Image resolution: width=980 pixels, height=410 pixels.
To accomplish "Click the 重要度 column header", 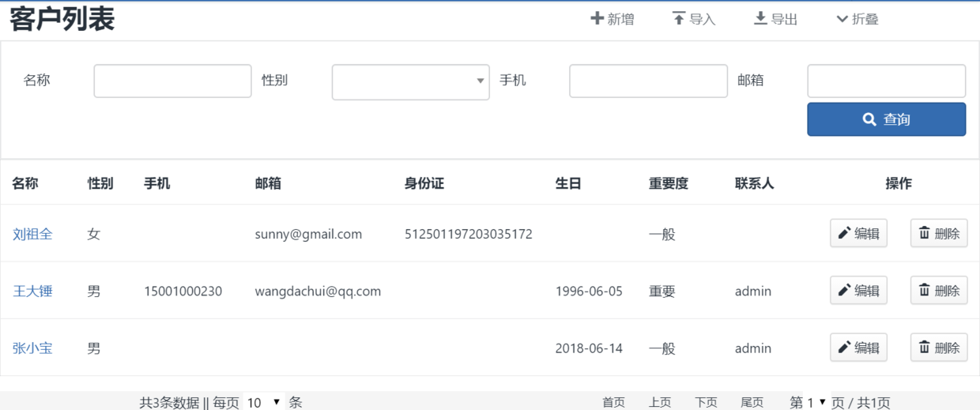I will [669, 183].
